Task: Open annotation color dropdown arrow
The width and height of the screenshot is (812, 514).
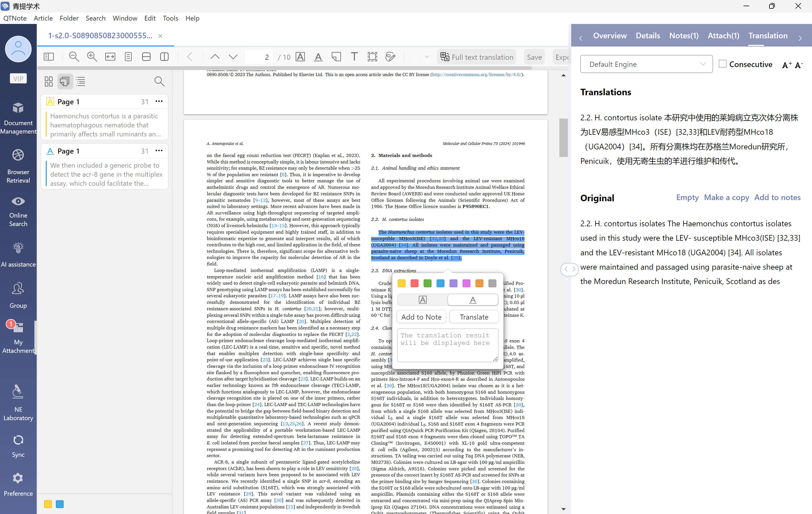Action: pos(427,57)
